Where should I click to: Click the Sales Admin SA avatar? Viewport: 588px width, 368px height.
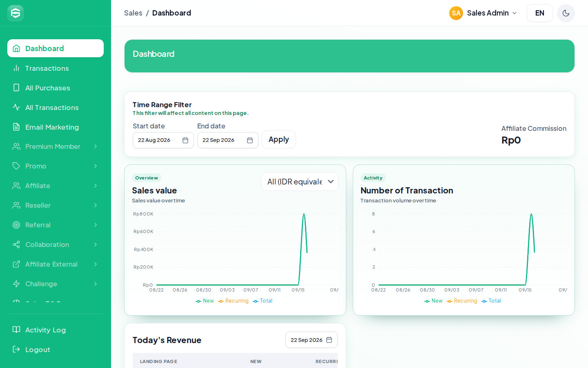coord(456,13)
